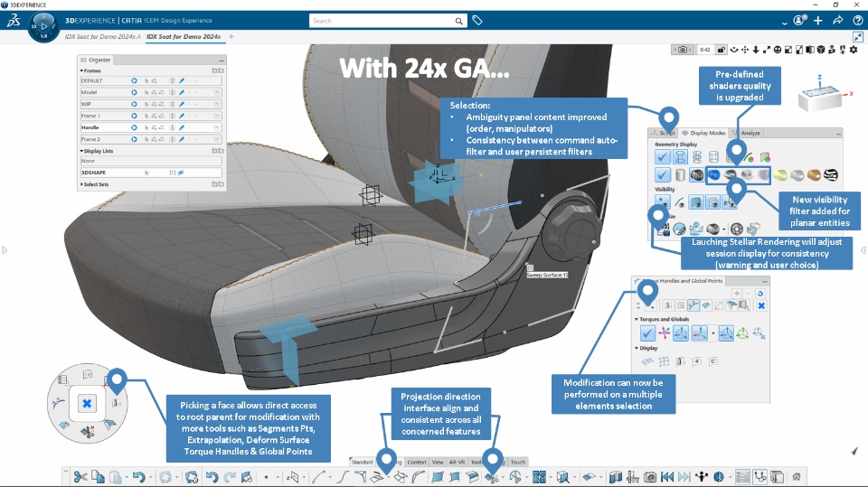The width and height of the screenshot is (868, 487).
Task: Select the Copy tool in bottom toolbar
Action: (x=98, y=476)
